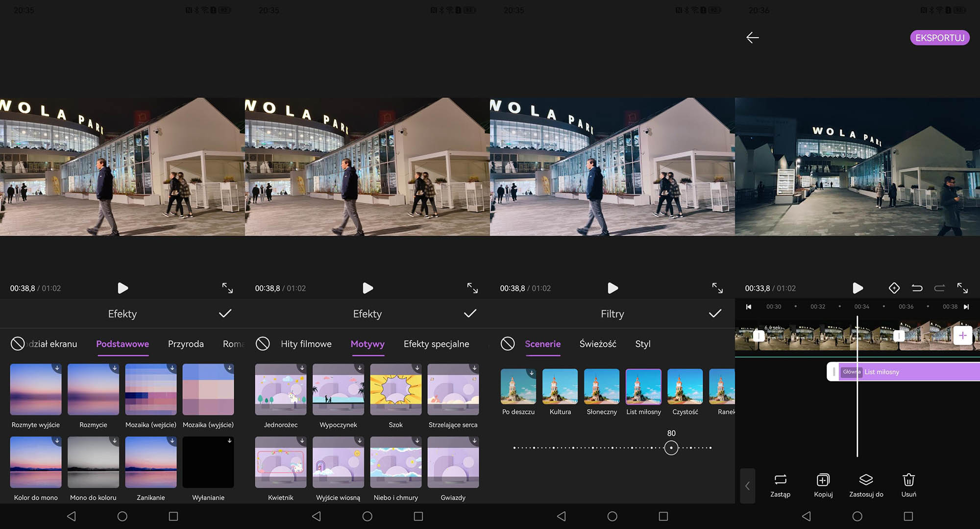Apply the Jednorożec theme effect
This screenshot has width=980, height=529.
click(281, 389)
